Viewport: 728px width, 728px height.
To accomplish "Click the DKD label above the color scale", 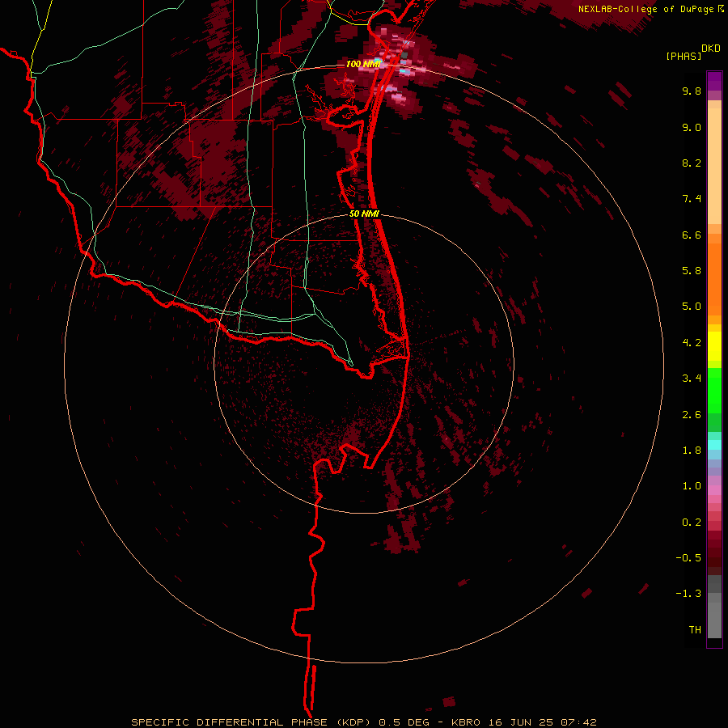I will click(x=711, y=49).
